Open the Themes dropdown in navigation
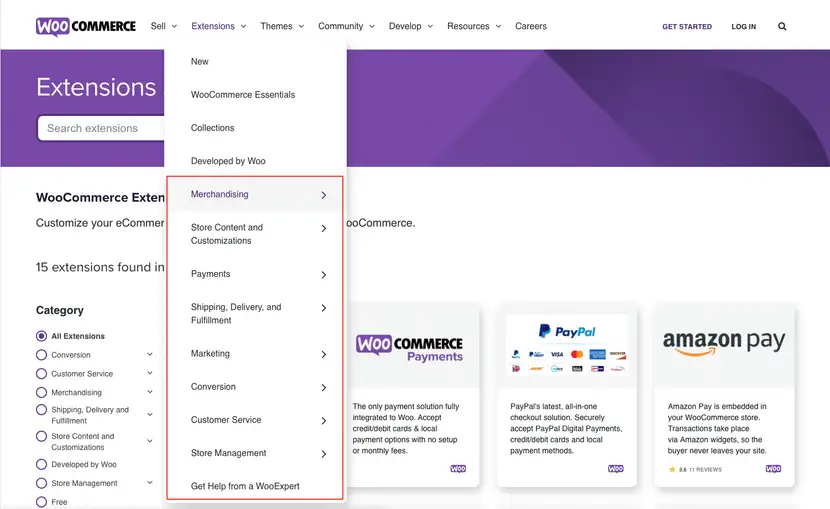Image resolution: width=830 pixels, height=509 pixels. [x=282, y=26]
